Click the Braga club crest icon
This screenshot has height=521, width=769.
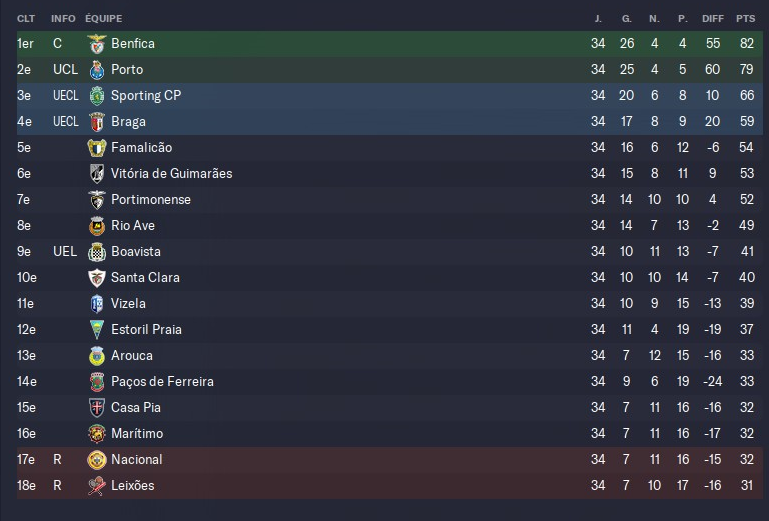(x=97, y=122)
